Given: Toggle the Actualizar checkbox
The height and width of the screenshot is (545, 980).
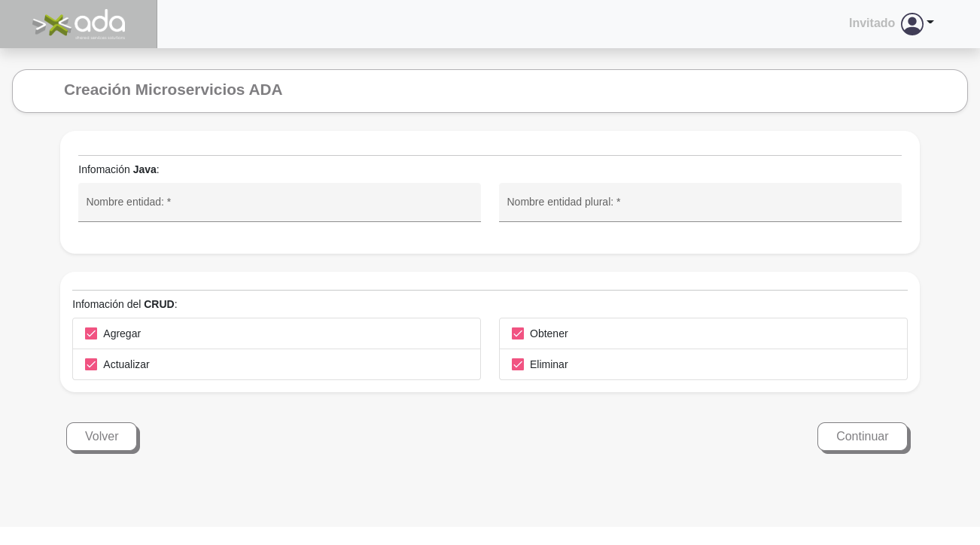Looking at the screenshot, I should (91, 364).
